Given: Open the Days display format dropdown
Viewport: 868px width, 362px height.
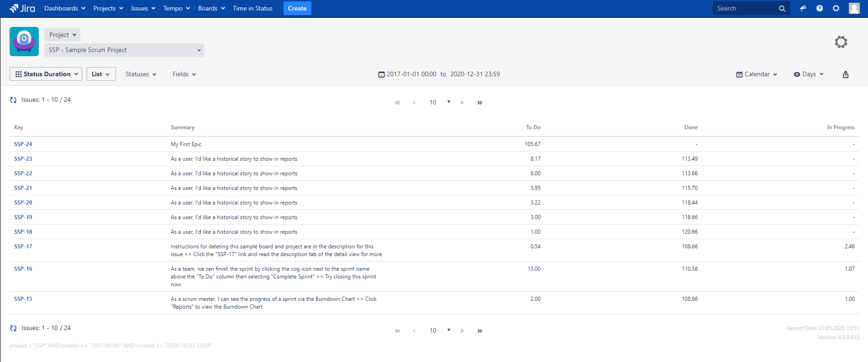Looking at the screenshot, I should click(809, 74).
